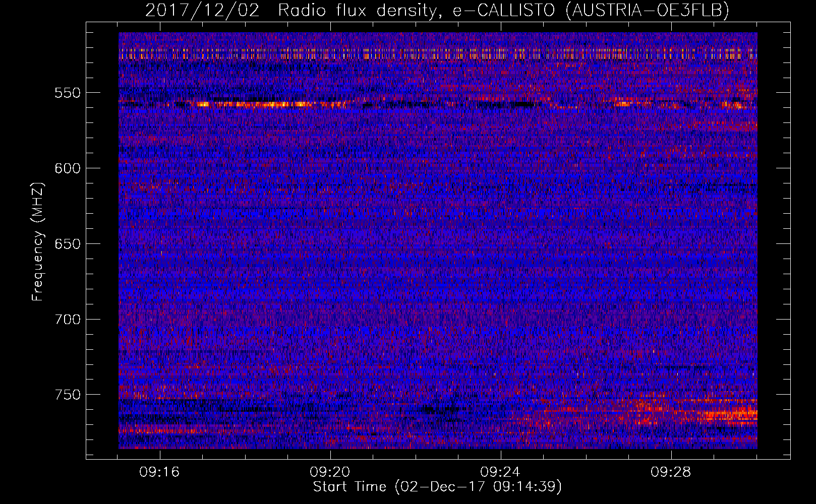
Task: Click the 650 frequency tick label
Action: (68, 244)
